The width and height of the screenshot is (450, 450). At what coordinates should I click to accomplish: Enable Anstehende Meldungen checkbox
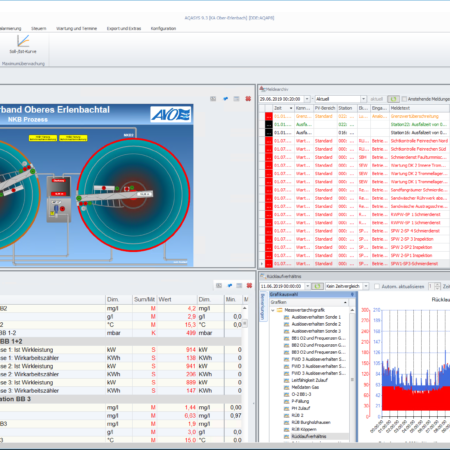(x=404, y=99)
